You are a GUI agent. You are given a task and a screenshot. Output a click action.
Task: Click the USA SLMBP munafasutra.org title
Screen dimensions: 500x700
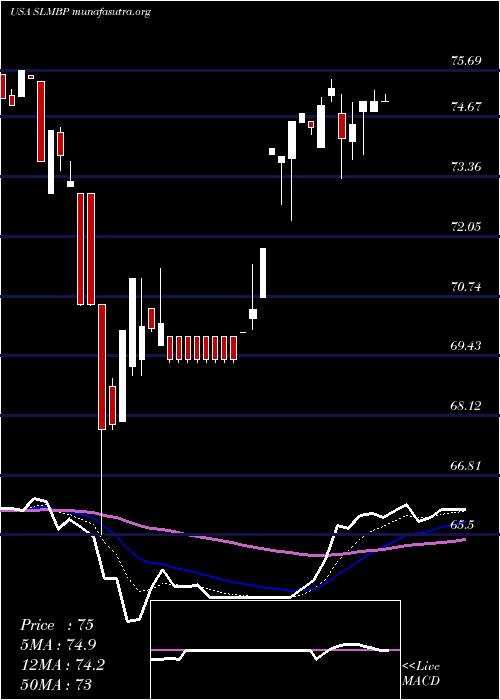coord(80,12)
